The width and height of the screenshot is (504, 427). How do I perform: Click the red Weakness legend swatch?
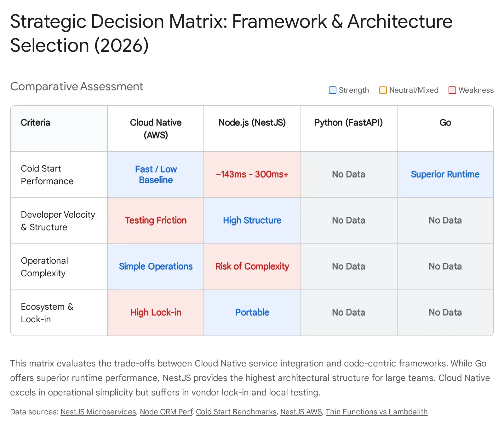click(x=452, y=90)
